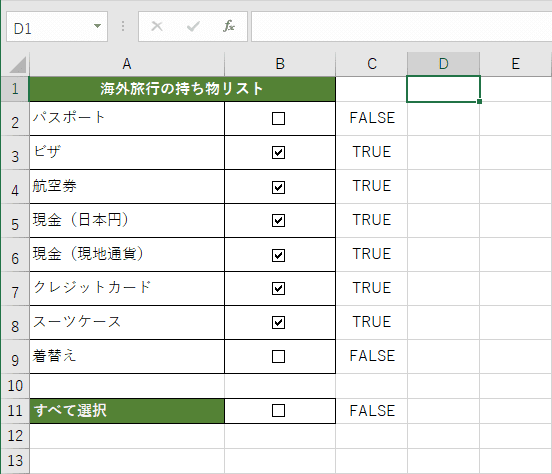Click the cell labeled 現金（現地通貨）

click(x=127, y=255)
